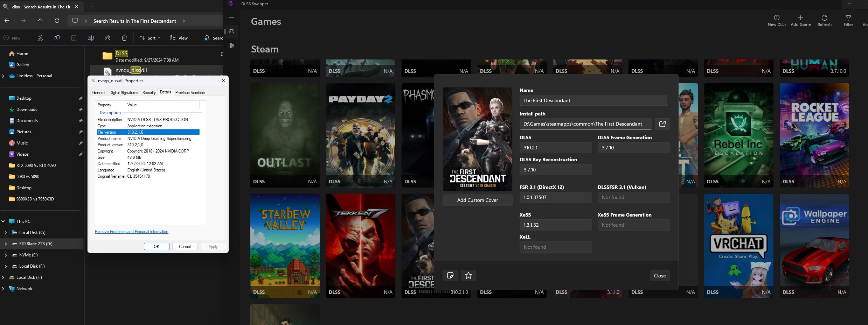
Task: Open the RTX 5090 Vs RTX 4090 folder
Action: tap(36, 165)
